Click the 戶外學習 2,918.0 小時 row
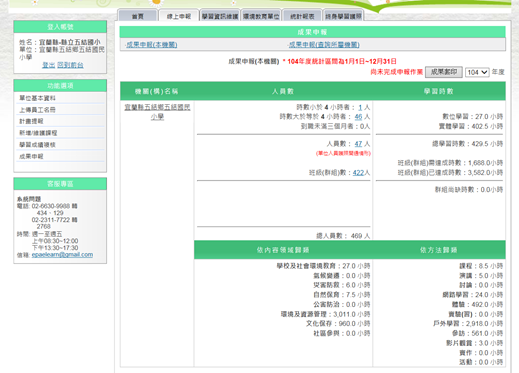 pos(468,324)
